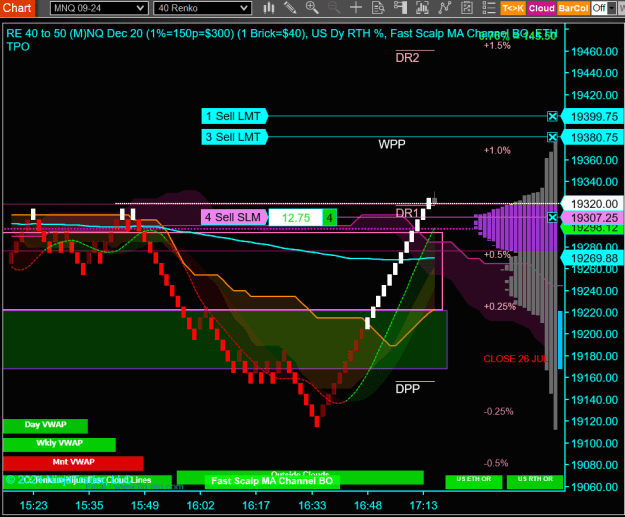Open the 40 Renko interval dropdown
The height and width of the screenshot is (517, 625).
point(202,8)
